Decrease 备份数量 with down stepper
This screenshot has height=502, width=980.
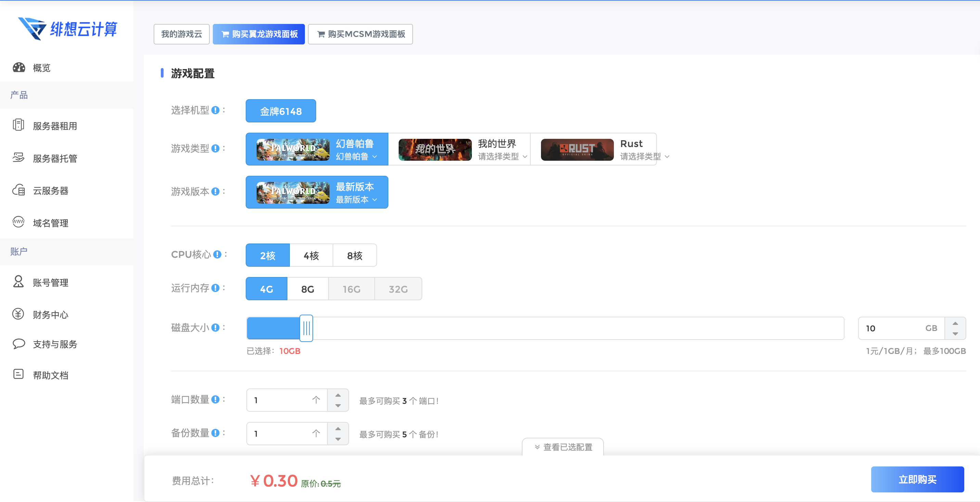point(338,439)
